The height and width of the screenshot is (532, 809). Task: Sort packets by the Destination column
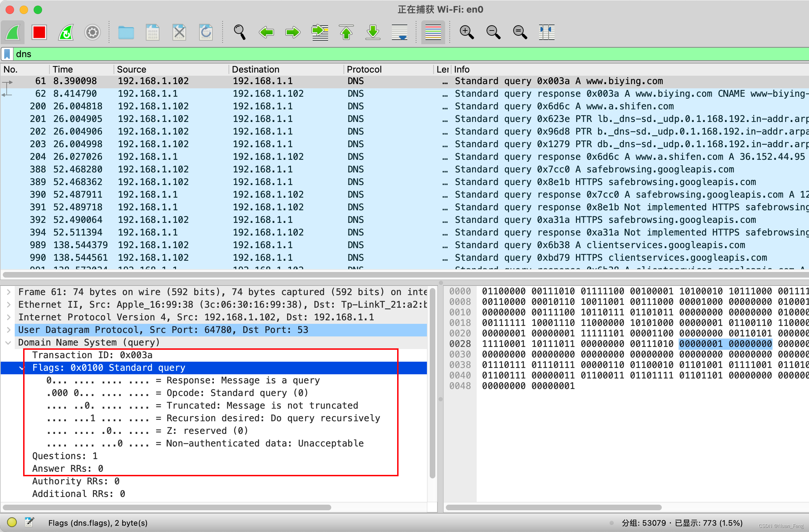tap(286, 69)
